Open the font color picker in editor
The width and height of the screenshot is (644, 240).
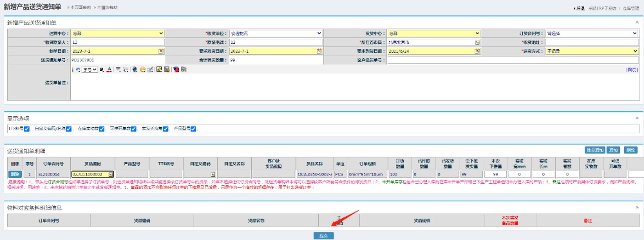109,70
